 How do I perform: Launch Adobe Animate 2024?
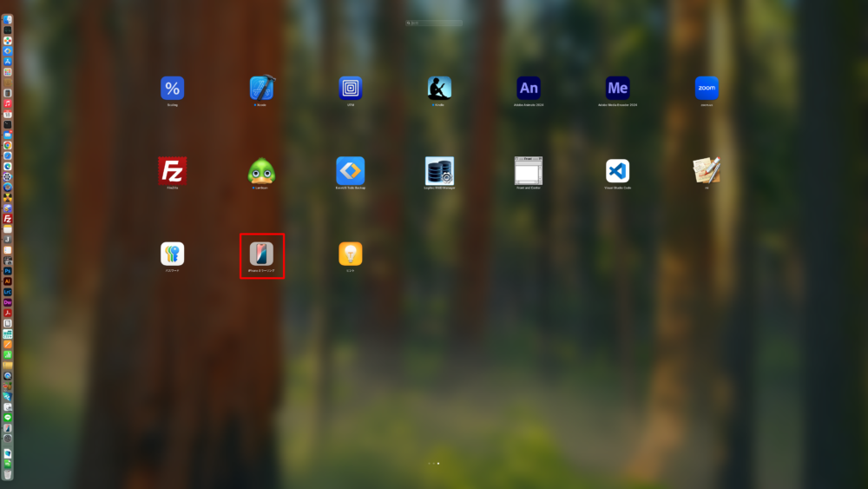pyautogui.click(x=529, y=88)
